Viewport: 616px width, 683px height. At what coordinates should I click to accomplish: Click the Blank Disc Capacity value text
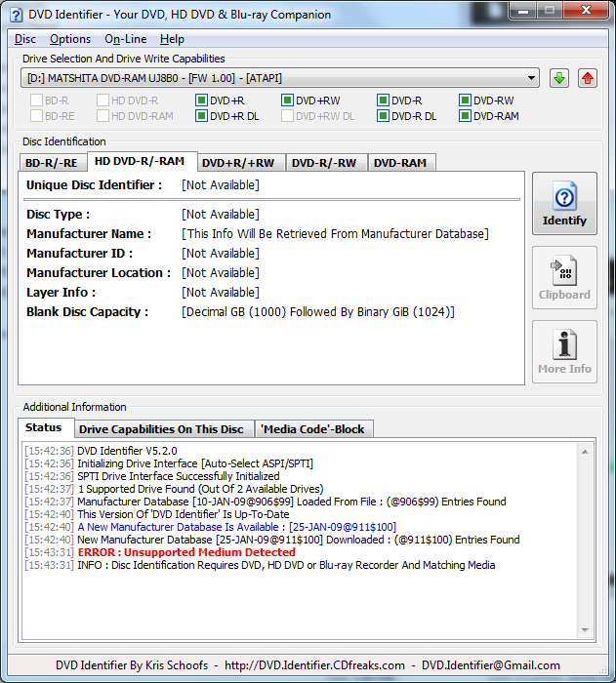click(x=318, y=312)
